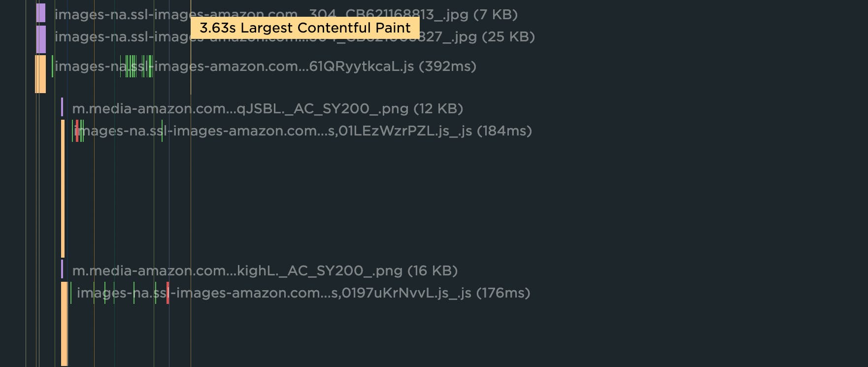Click orange bar beside 61QRyytkcaL.js
This screenshot has width=868, height=367.
tap(40, 74)
